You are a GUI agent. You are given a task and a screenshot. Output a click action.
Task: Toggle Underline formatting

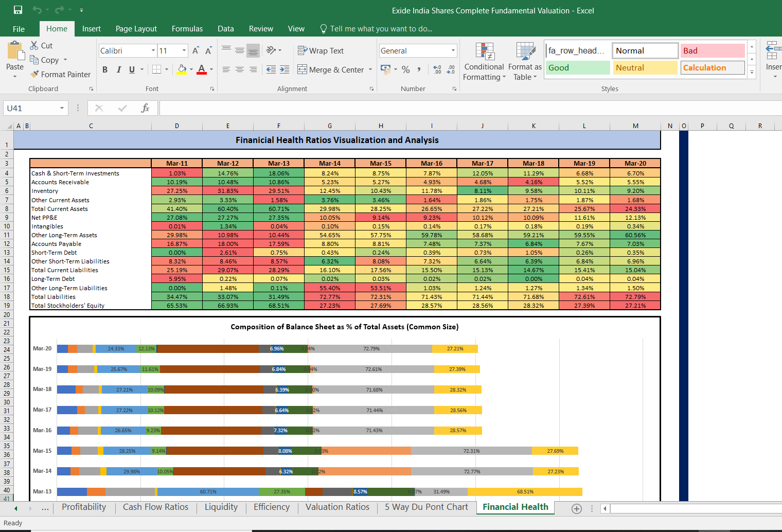click(x=132, y=69)
